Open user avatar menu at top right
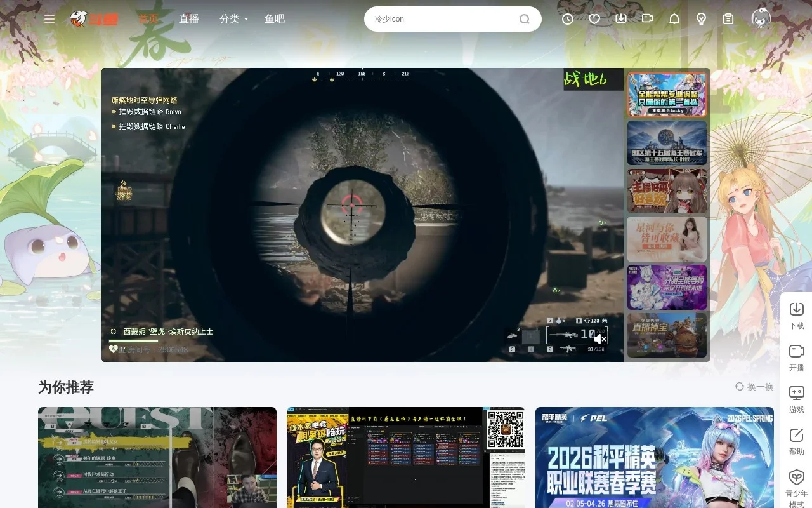The width and height of the screenshot is (812, 508). 761,19
